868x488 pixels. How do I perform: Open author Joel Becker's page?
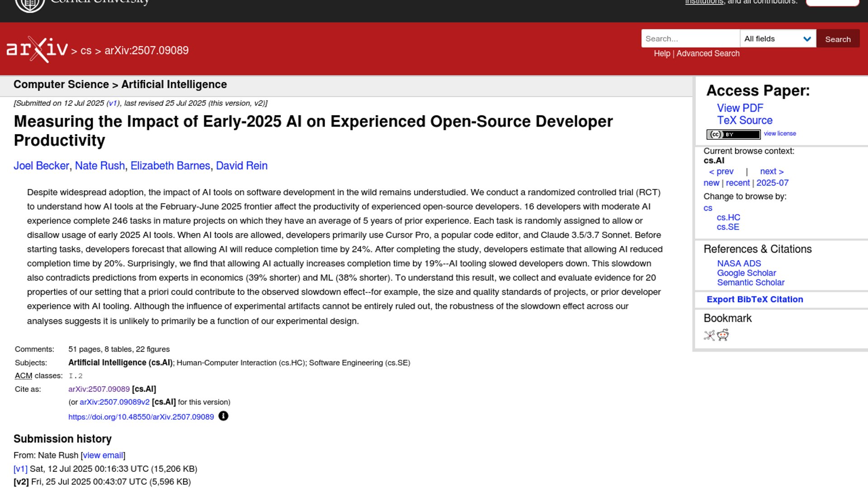(41, 166)
